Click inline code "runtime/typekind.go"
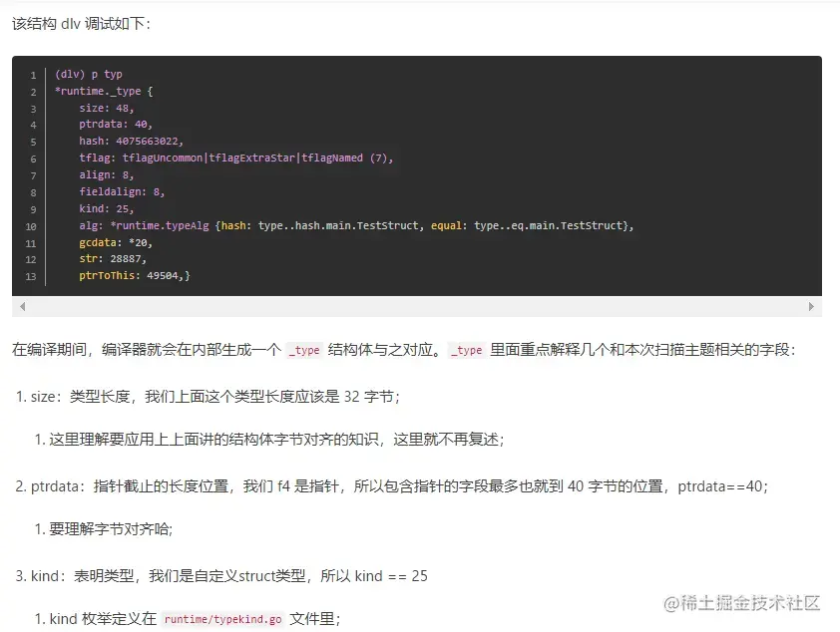 click(x=222, y=619)
